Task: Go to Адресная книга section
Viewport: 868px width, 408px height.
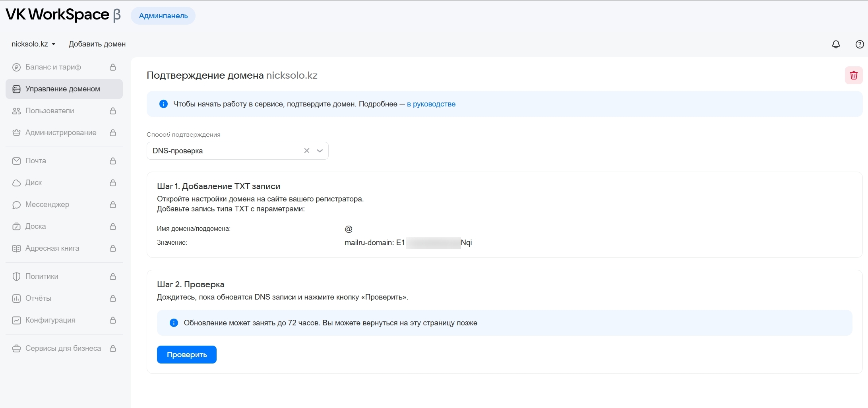Action: 52,248
